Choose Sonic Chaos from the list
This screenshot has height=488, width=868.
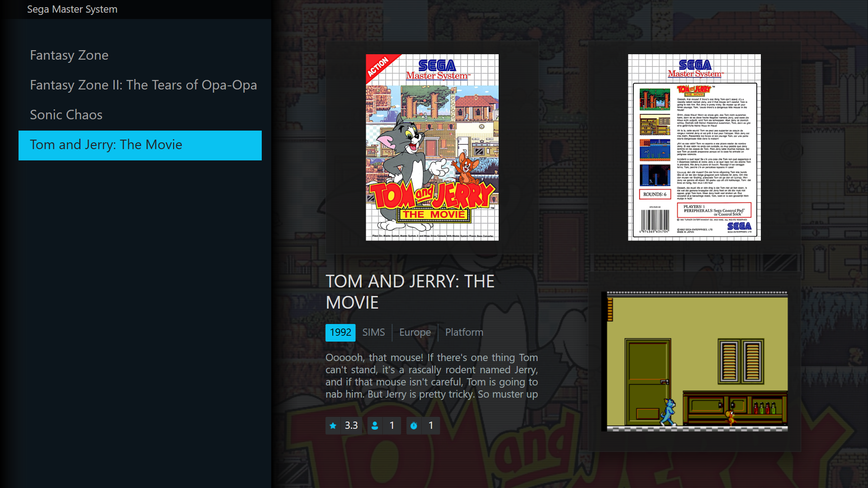click(140, 115)
